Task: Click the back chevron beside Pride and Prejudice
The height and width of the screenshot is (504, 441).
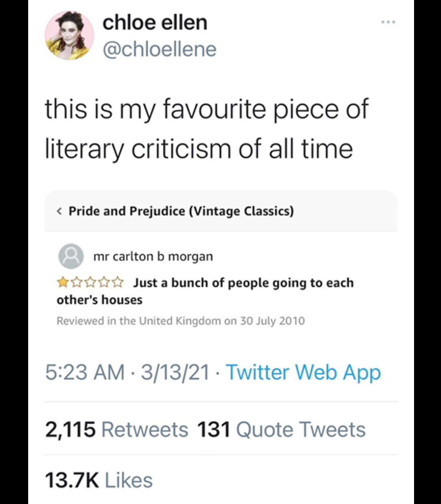Action: click(x=60, y=211)
